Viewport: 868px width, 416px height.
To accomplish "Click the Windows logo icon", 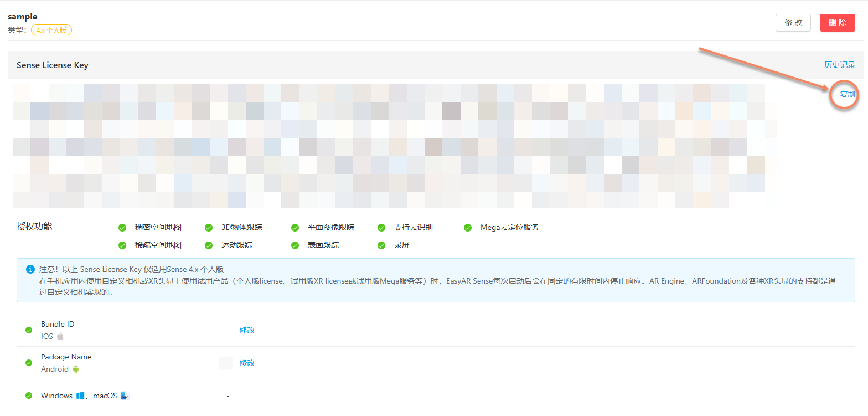I will pos(81,396).
